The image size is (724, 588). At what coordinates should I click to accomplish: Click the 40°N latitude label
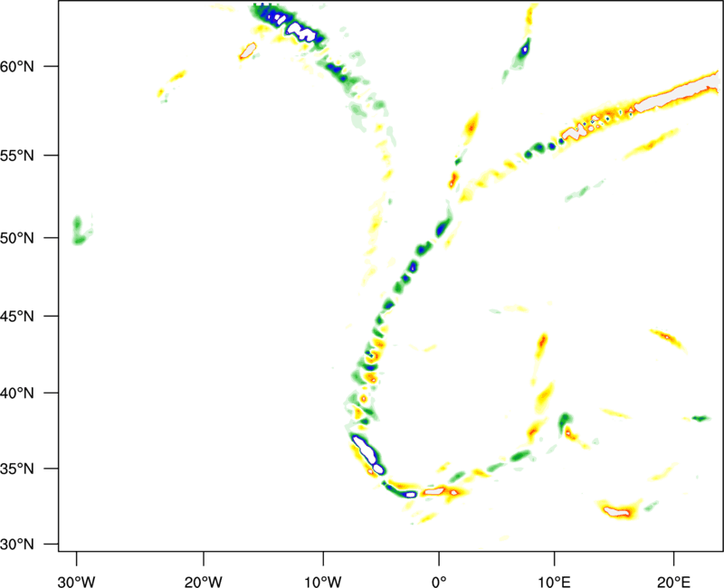[x=17, y=394]
